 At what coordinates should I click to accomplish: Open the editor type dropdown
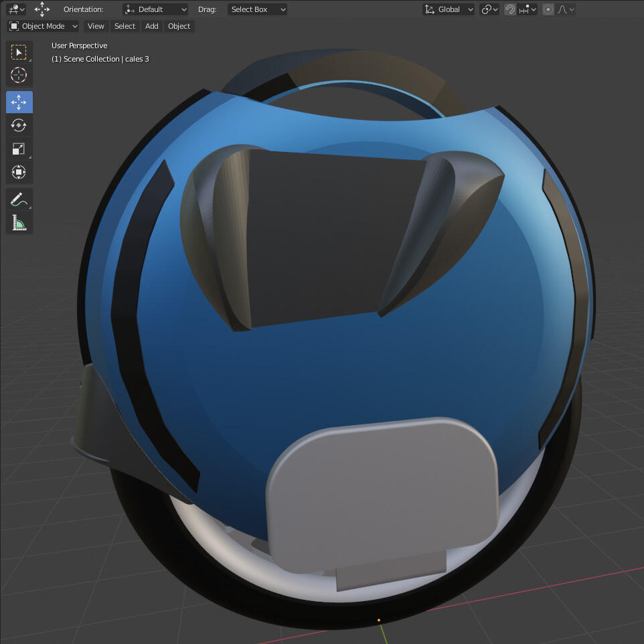click(17, 9)
